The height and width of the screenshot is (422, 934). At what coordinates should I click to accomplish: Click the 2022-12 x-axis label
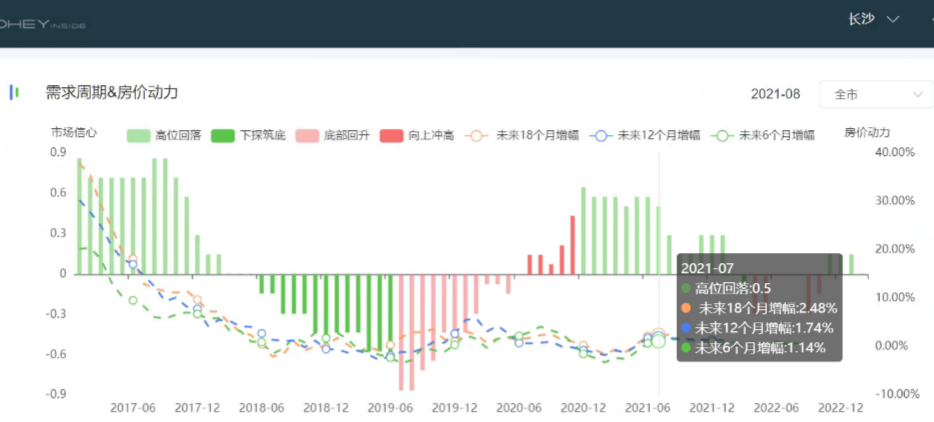[x=841, y=408]
